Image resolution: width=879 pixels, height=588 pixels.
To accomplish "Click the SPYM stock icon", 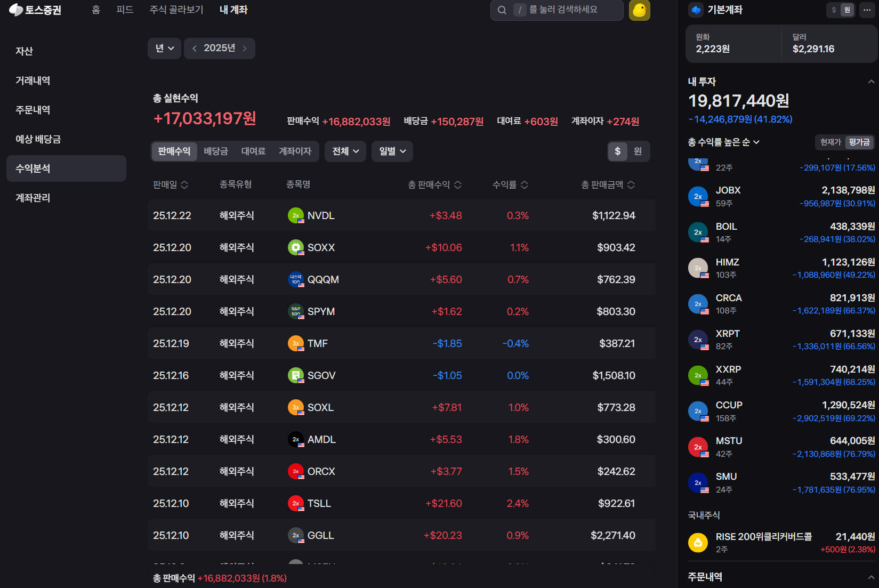I will pyautogui.click(x=296, y=311).
